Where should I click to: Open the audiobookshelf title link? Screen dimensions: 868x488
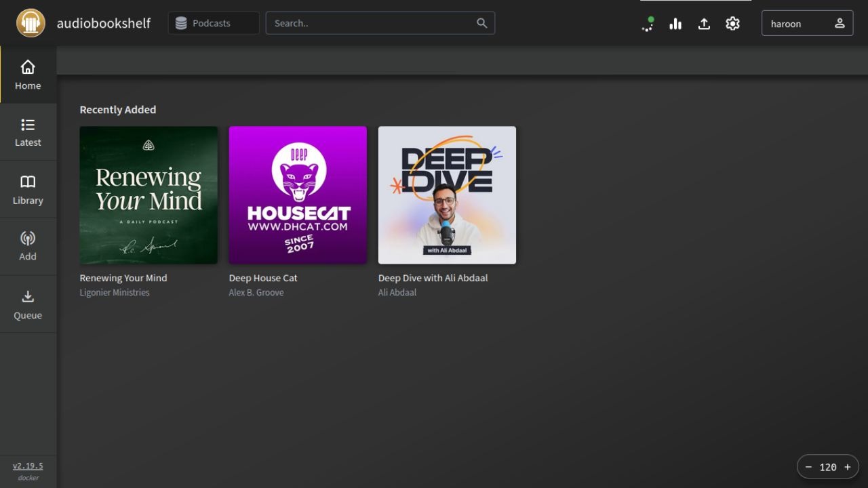(x=104, y=23)
